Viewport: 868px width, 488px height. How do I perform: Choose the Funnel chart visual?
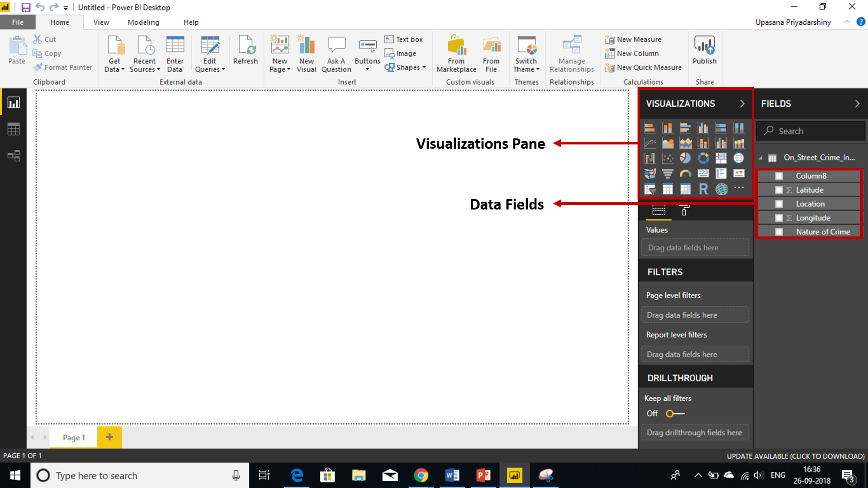point(668,173)
